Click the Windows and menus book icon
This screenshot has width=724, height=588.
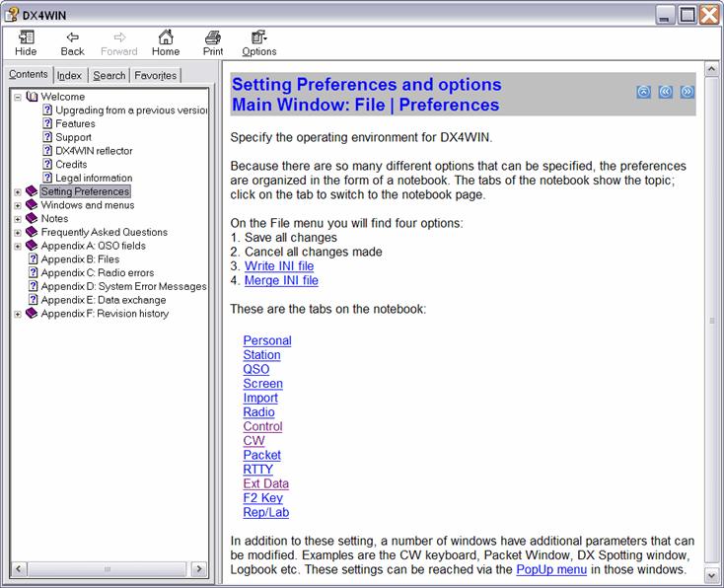pyautogui.click(x=32, y=204)
